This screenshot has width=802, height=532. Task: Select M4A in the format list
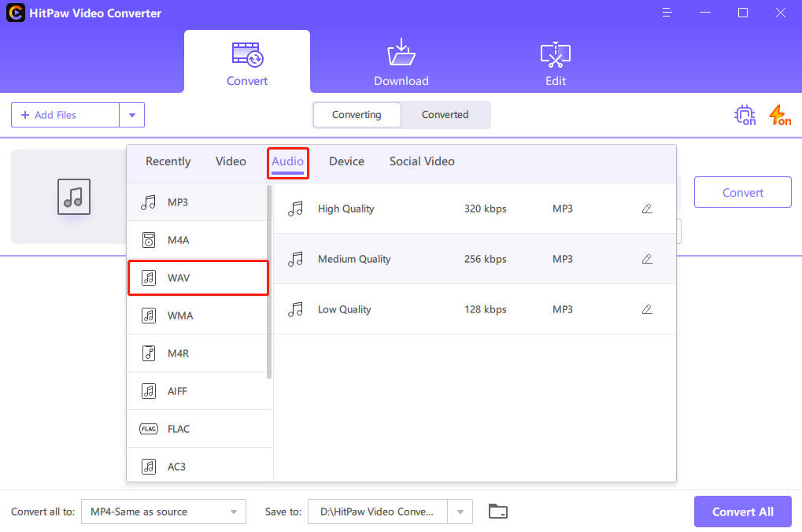click(197, 240)
